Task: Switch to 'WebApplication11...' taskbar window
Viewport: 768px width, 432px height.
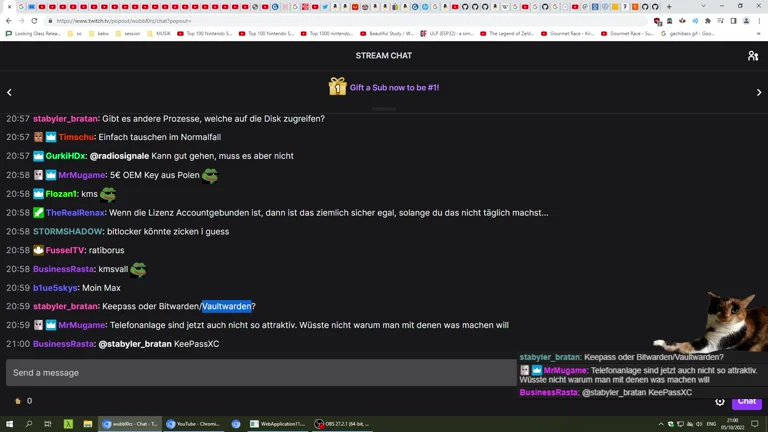Action: tap(277, 424)
